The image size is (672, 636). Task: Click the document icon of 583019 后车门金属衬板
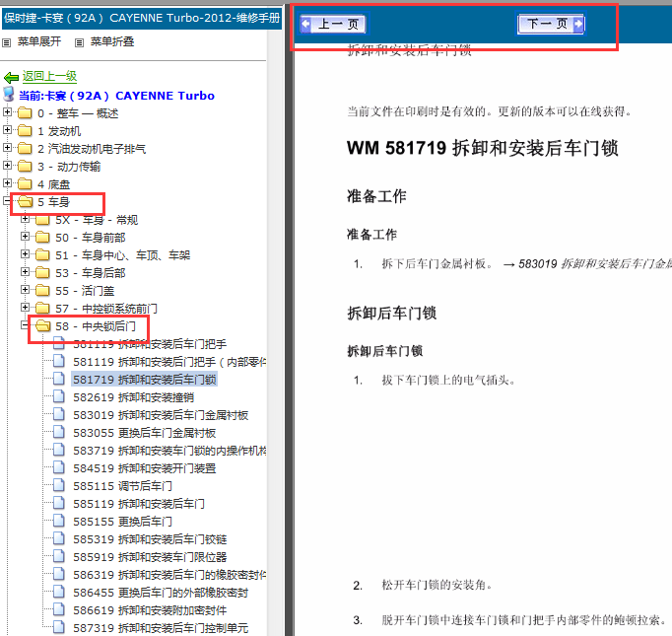59,414
